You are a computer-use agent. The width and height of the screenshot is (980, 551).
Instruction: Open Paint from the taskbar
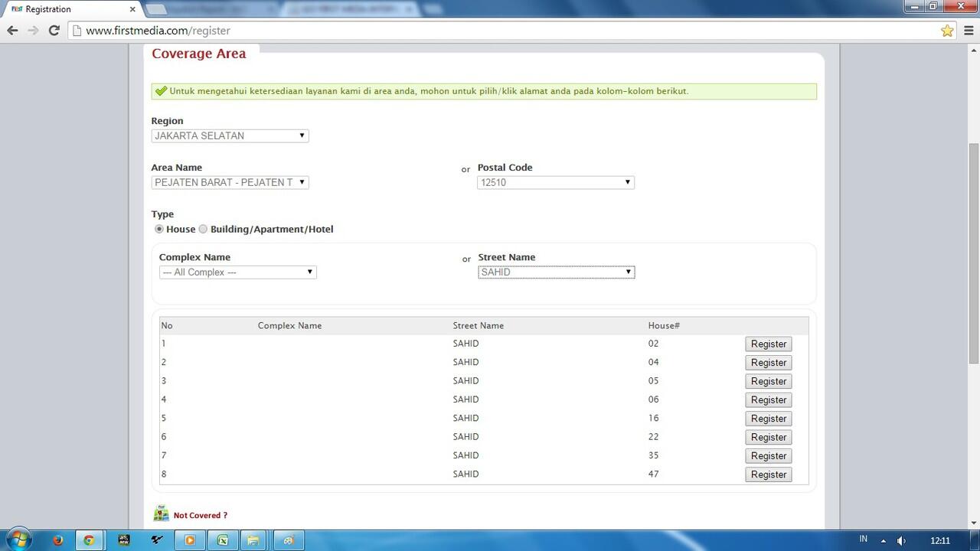click(288, 540)
